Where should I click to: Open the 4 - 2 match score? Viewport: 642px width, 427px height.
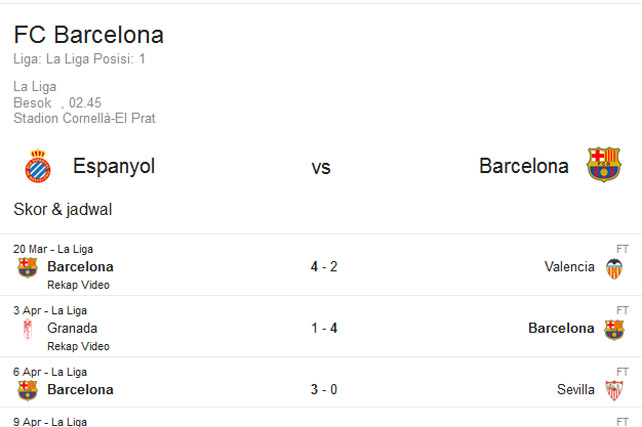coord(324,267)
